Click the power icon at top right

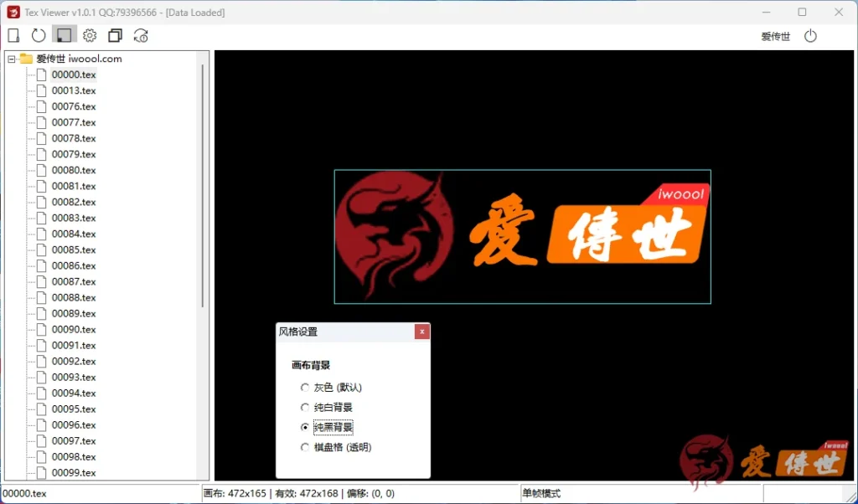810,36
